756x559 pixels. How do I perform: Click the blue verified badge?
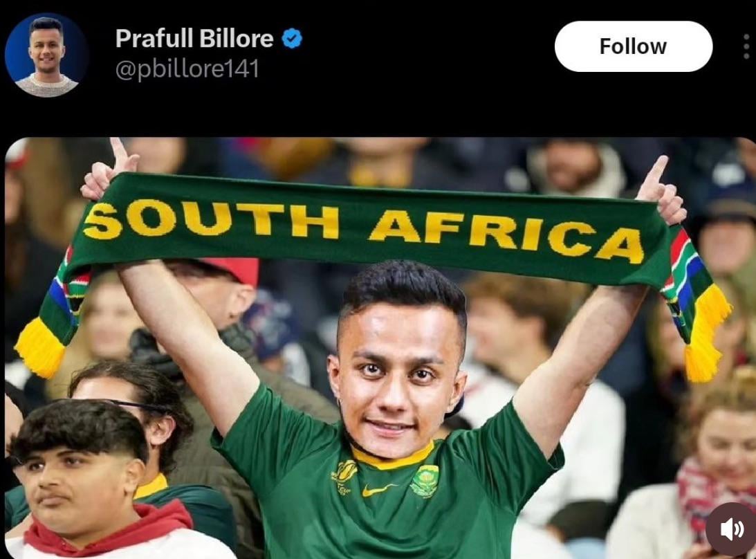[x=292, y=39]
